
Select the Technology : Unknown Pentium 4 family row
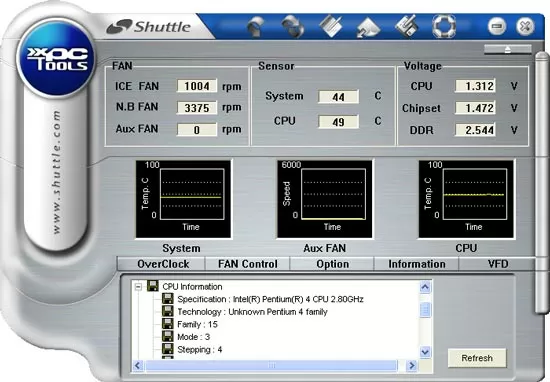pos(252,311)
